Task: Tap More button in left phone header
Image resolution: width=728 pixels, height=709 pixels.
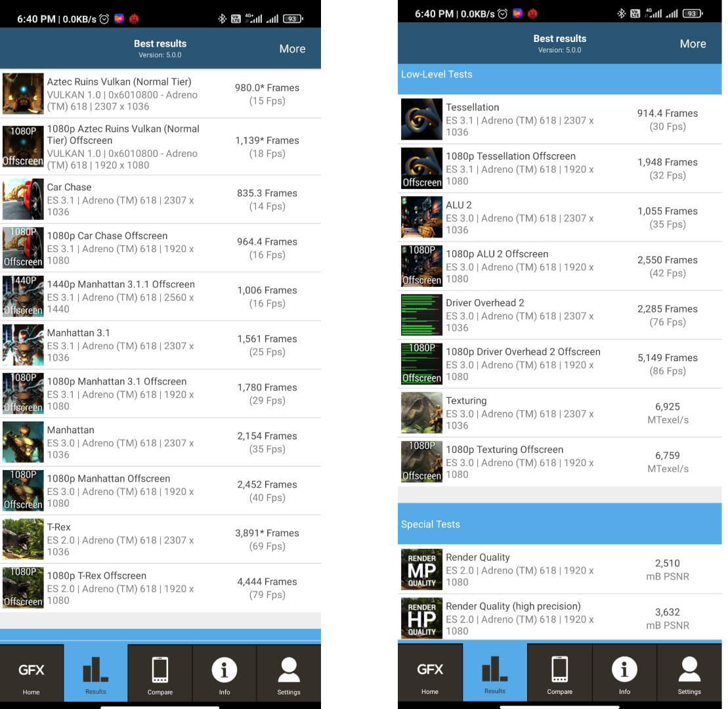Action: pyautogui.click(x=292, y=49)
